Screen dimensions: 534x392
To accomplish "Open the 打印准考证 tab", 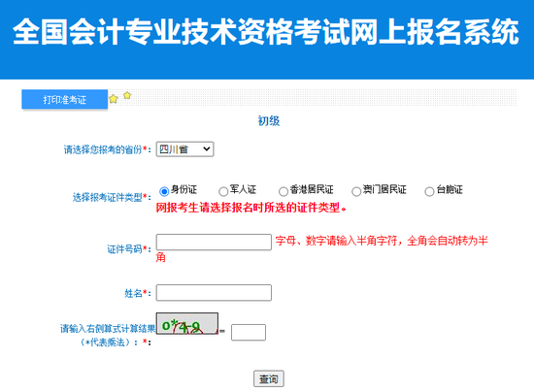I will click(65, 99).
